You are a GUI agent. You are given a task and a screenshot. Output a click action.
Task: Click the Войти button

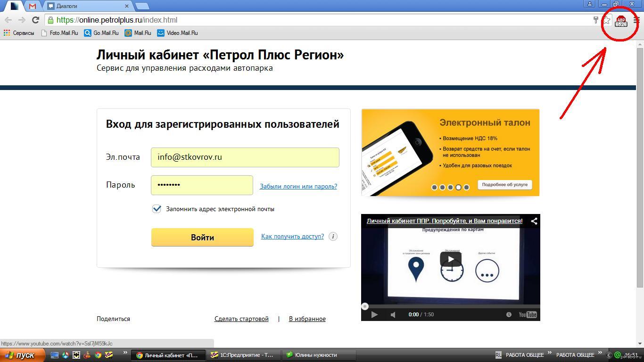coord(202,237)
